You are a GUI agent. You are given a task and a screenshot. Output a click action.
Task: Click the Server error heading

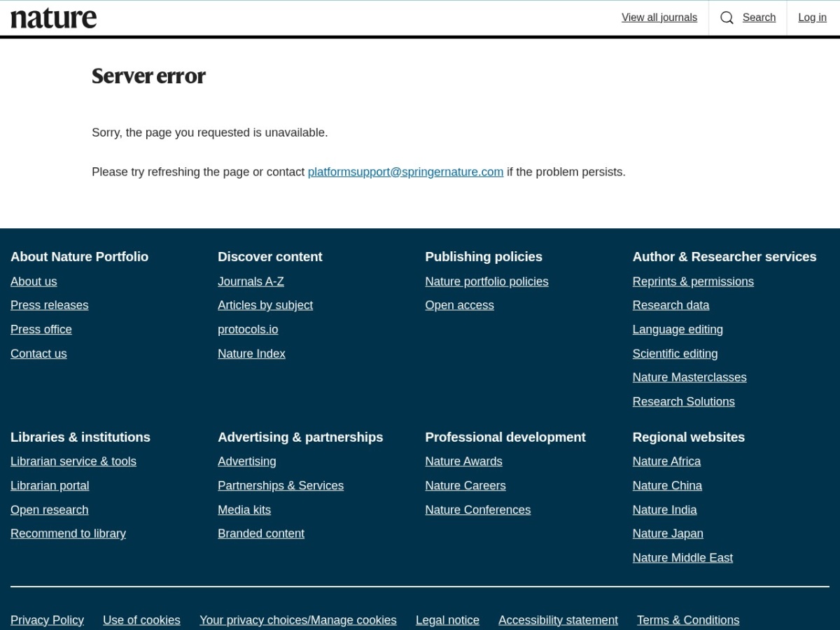(x=148, y=76)
